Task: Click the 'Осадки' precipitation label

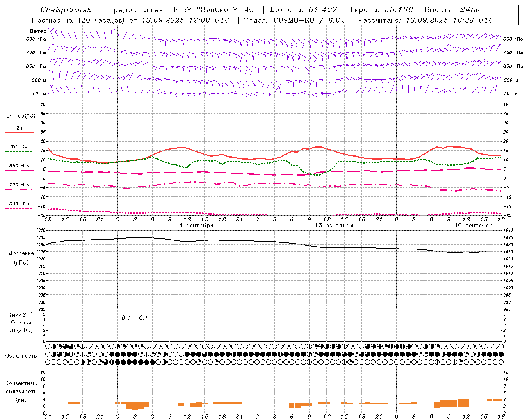Action: pyautogui.click(x=21, y=323)
